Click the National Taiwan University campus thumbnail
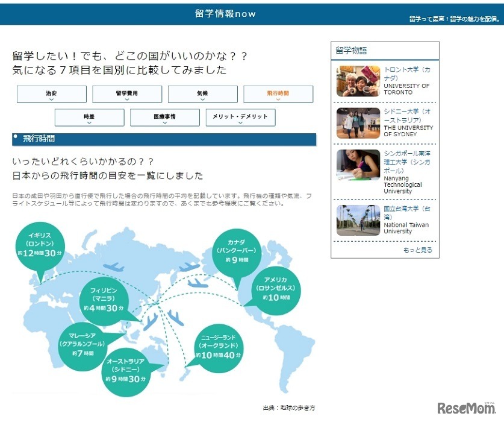Screen dimensions: 504x422 click(x=358, y=221)
